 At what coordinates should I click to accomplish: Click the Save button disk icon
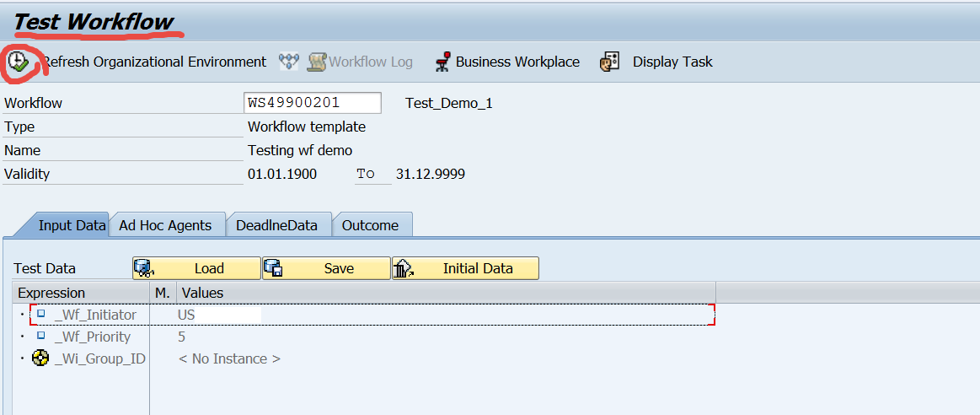click(274, 268)
